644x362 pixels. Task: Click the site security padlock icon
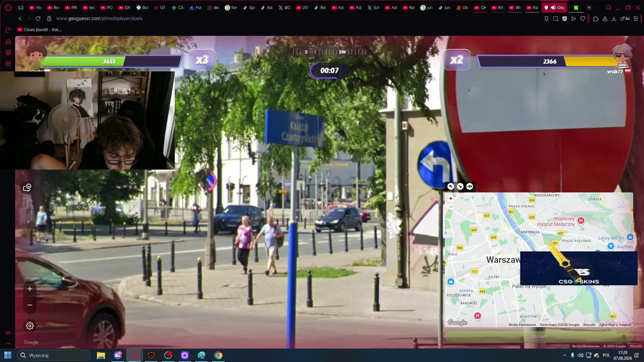pyautogui.click(x=49, y=19)
